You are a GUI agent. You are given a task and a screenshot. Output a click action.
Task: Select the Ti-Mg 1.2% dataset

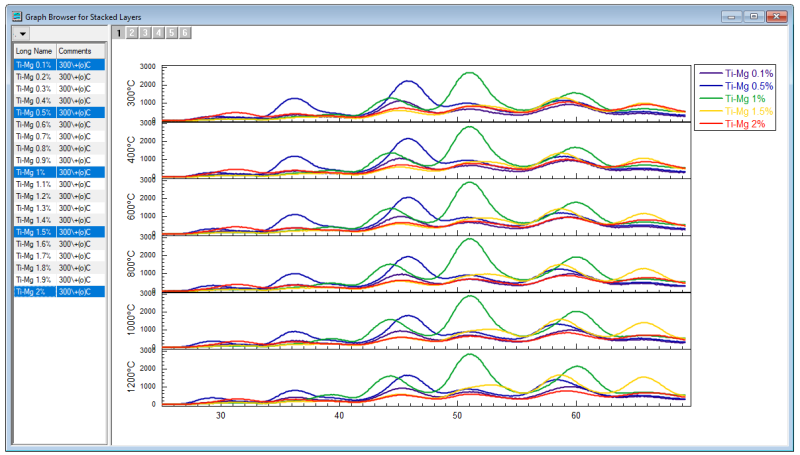[x=34, y=196]
